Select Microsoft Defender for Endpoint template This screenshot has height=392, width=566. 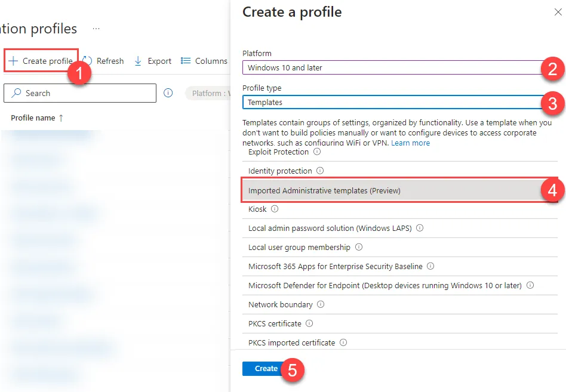tap(400, 286)
